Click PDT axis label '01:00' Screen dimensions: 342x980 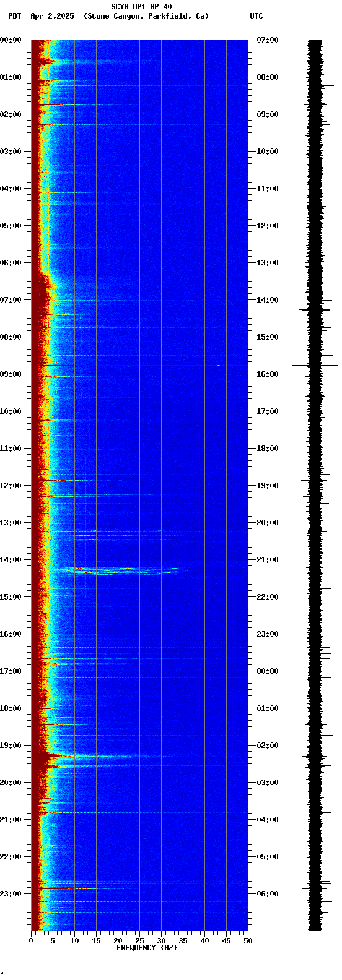11,77
